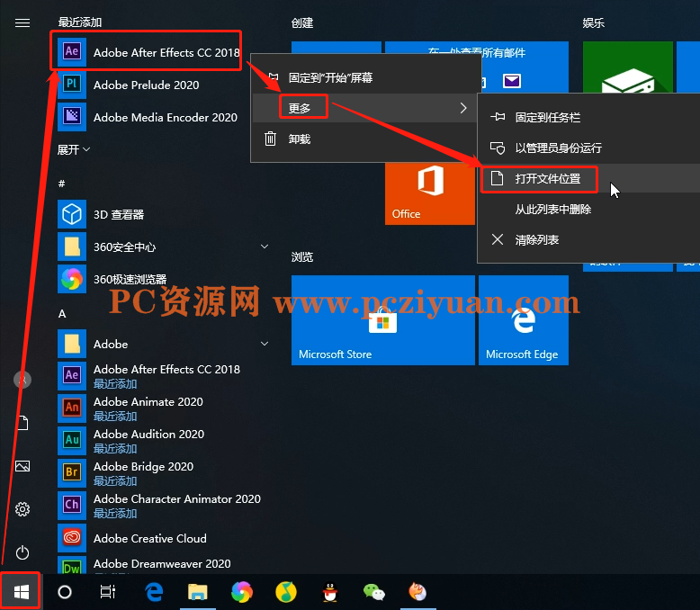Open the hamburger menu in Start
The width and height of the screenshot is (700, 610).
coord(22,22)
